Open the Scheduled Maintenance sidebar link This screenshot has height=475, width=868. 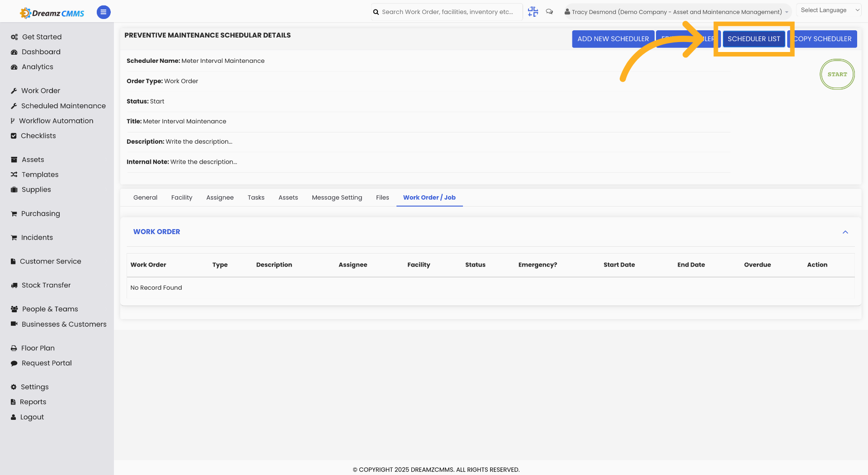[63, 106]
